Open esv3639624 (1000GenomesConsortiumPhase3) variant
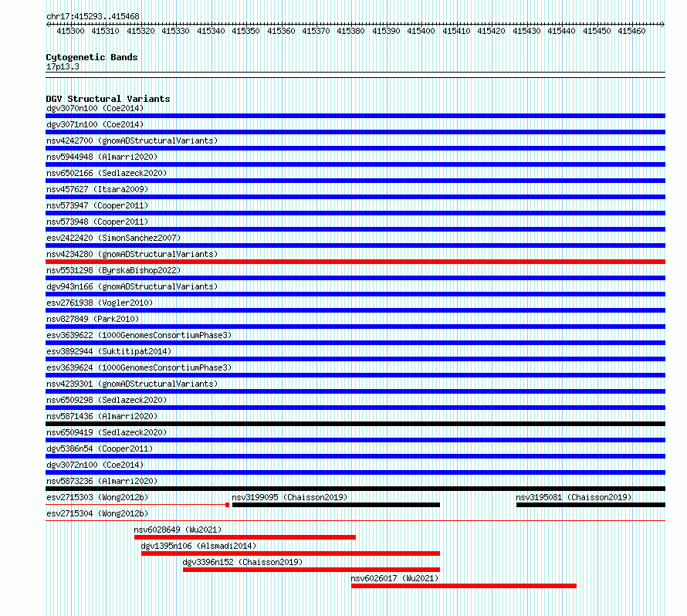The height and width of the screenshot is (616, 687). (x=139, y=367)
